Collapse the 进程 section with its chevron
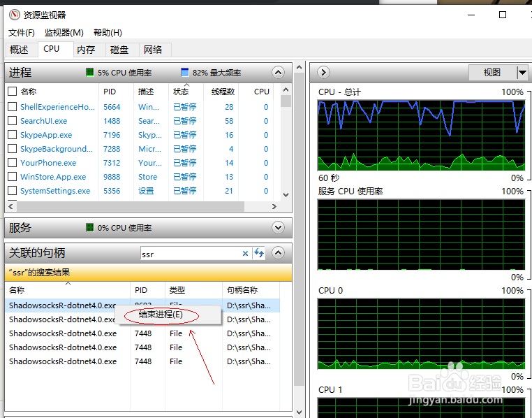 (278, 72)
